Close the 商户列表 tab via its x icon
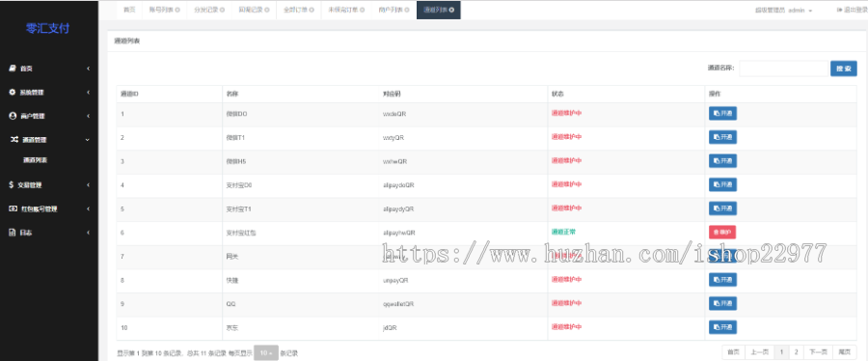The height and width of the screenshot is (361, 868). click(407, 10)
